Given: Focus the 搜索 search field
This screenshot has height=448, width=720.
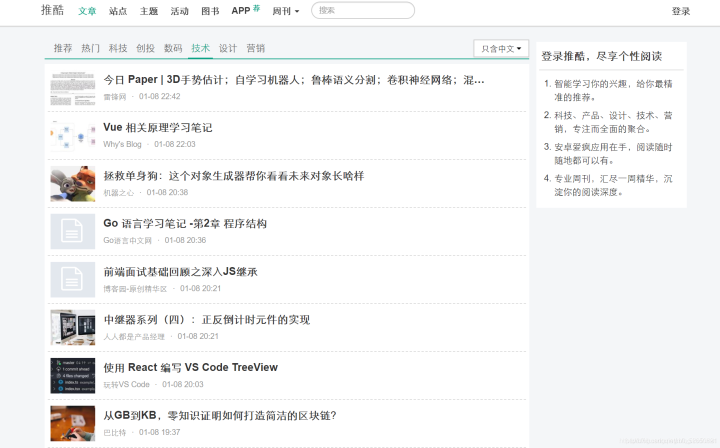Looking at the screenshot, I should coord(363,10).
